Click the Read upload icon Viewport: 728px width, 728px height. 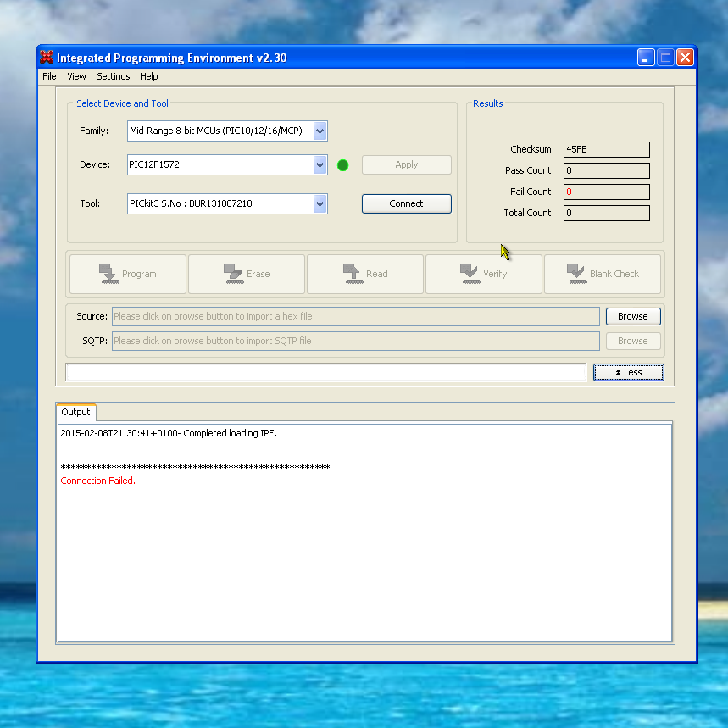[x=353, y=274]
